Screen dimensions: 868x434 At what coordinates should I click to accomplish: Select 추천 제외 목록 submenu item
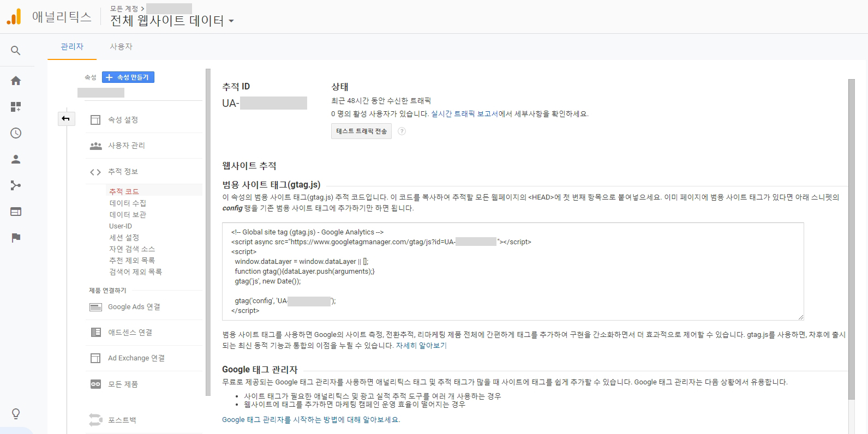[132, 260]
